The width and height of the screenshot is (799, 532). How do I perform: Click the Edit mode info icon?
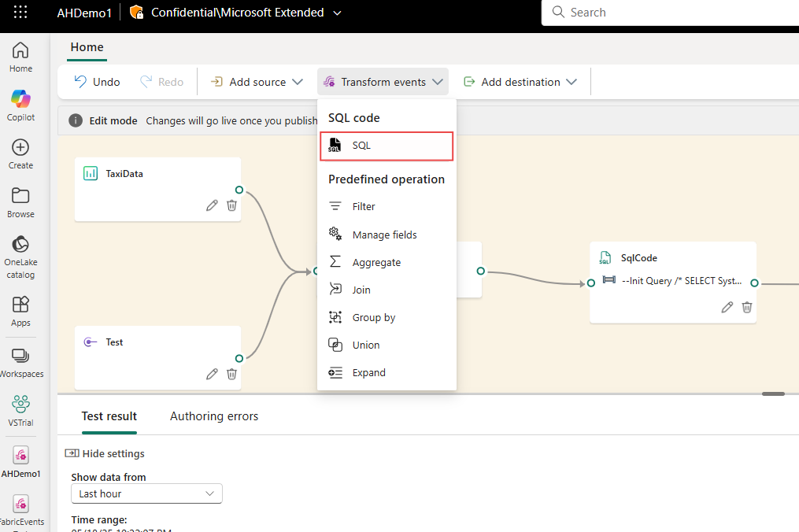pos(76,120)
